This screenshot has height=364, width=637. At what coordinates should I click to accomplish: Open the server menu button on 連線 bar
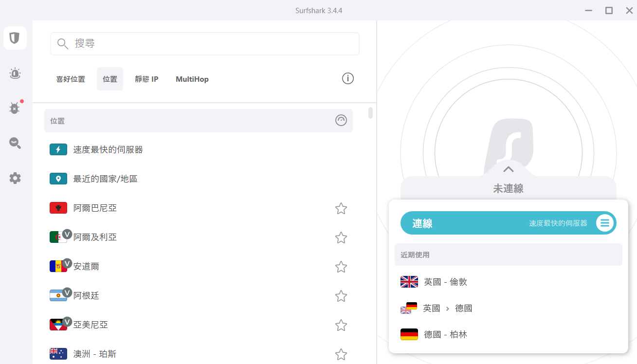click(605, 223)
